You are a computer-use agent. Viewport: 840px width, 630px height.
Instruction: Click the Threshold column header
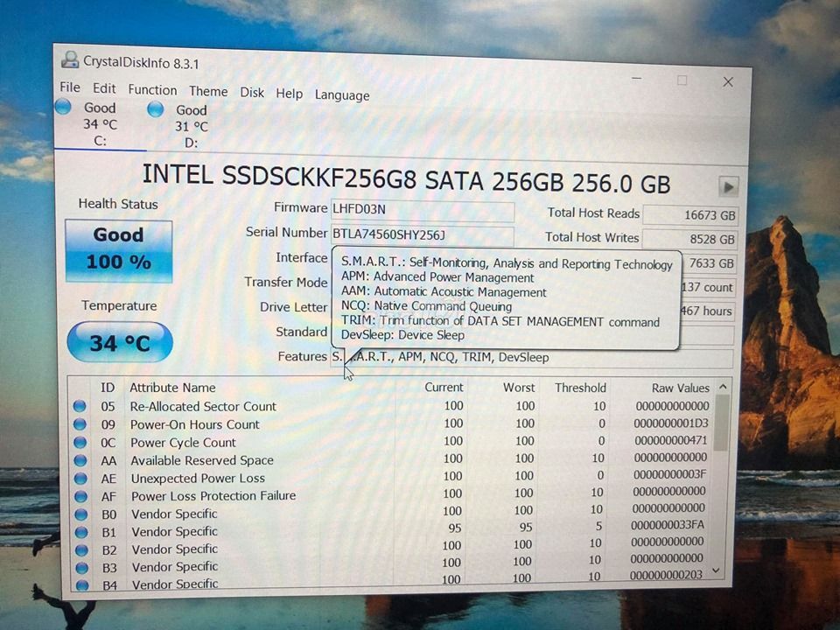[580, 388]
